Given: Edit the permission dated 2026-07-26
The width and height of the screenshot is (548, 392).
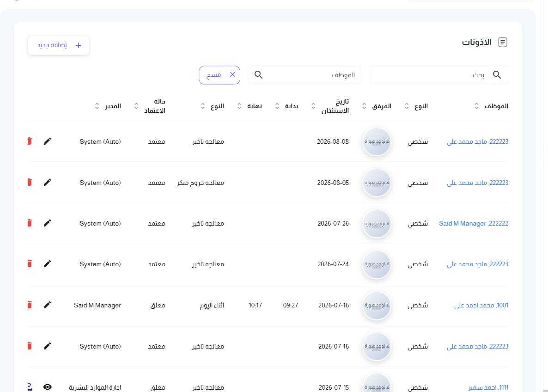Looking at the screenshot, I should tap(48, 223).
